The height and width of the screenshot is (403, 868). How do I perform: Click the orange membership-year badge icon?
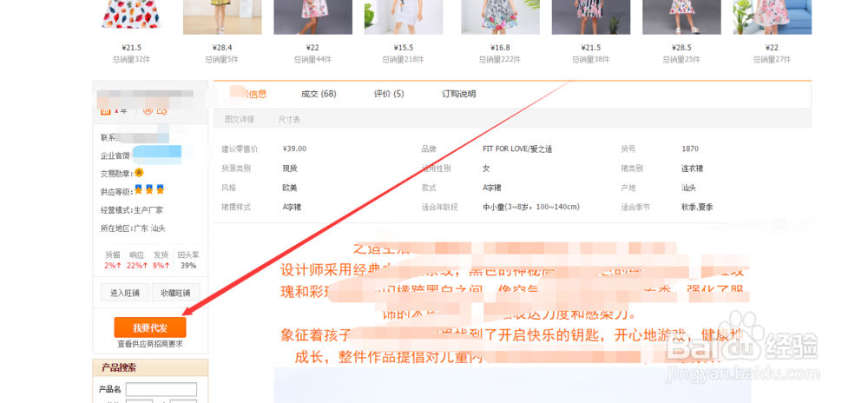tap(106, 111)
